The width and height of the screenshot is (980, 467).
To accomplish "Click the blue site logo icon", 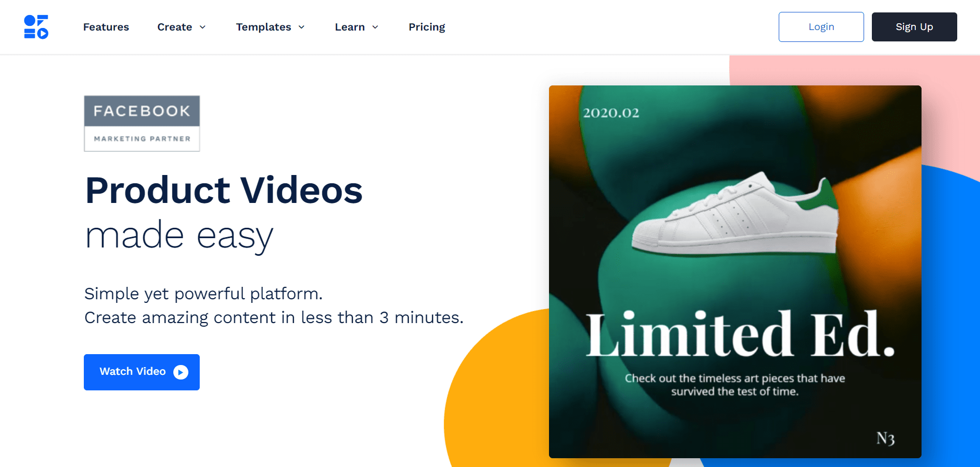I will [36, 27].
